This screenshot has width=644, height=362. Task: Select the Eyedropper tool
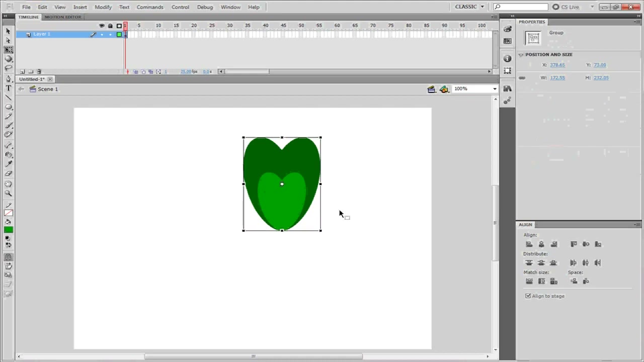8,164
